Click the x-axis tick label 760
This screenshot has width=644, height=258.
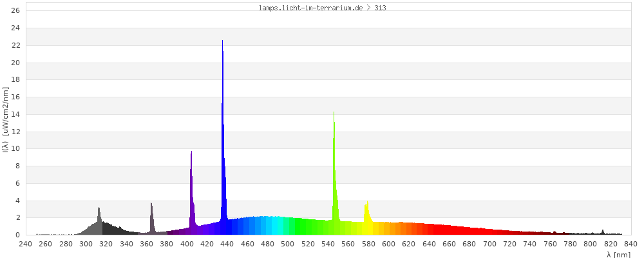tap(550, 244)
